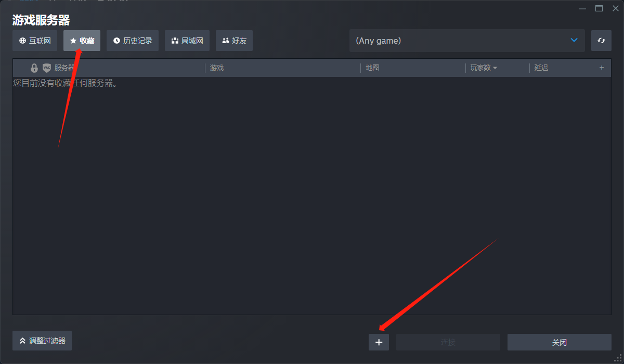Switch to the 收藏 favorites tab
624x364 pixels.
point(82,41)
